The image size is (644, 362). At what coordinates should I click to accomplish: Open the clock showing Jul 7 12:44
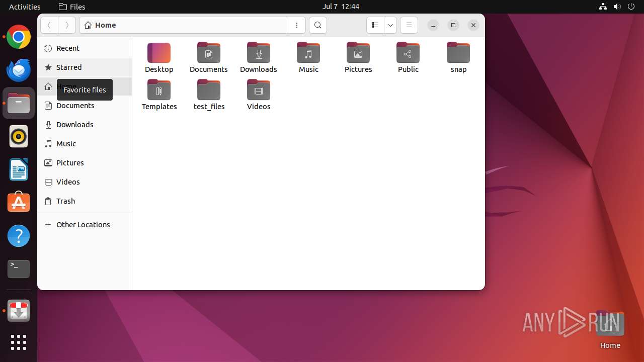pos(341,7)
